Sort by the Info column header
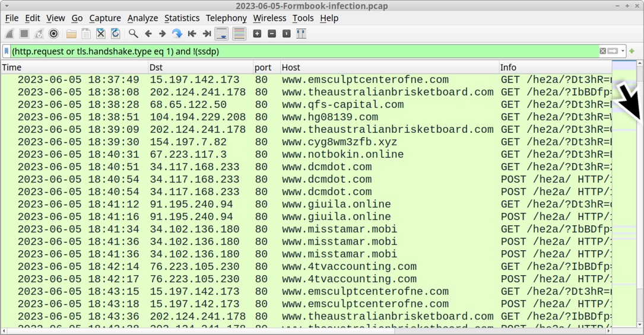Image resolution: width=644 pixels, height=335 pixels. pos(555,67)
